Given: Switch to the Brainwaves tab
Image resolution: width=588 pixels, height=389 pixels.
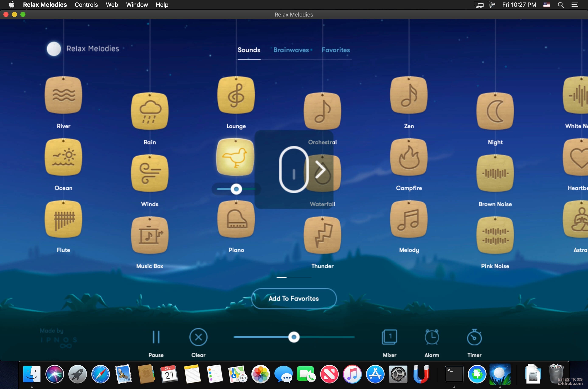Looking at the screenshot, I should point(291,50).
